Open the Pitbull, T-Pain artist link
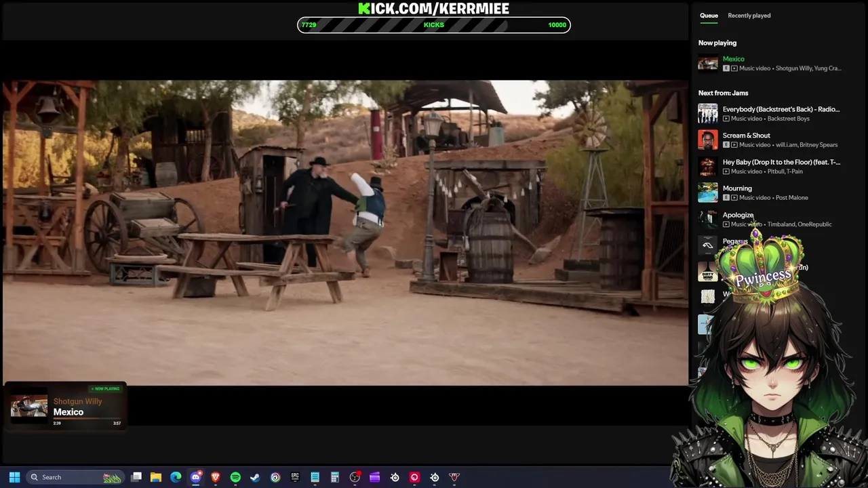 point(785,171)
